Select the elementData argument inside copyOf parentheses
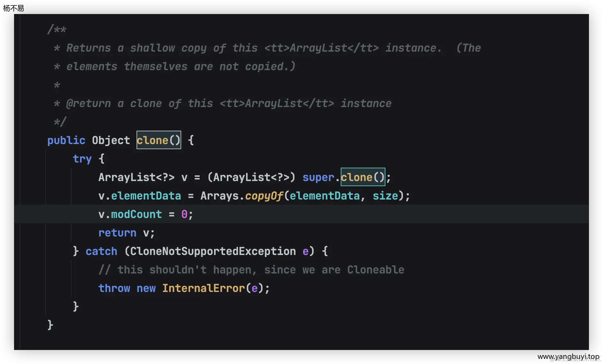 pyautogui.click(x=325, y=196)
